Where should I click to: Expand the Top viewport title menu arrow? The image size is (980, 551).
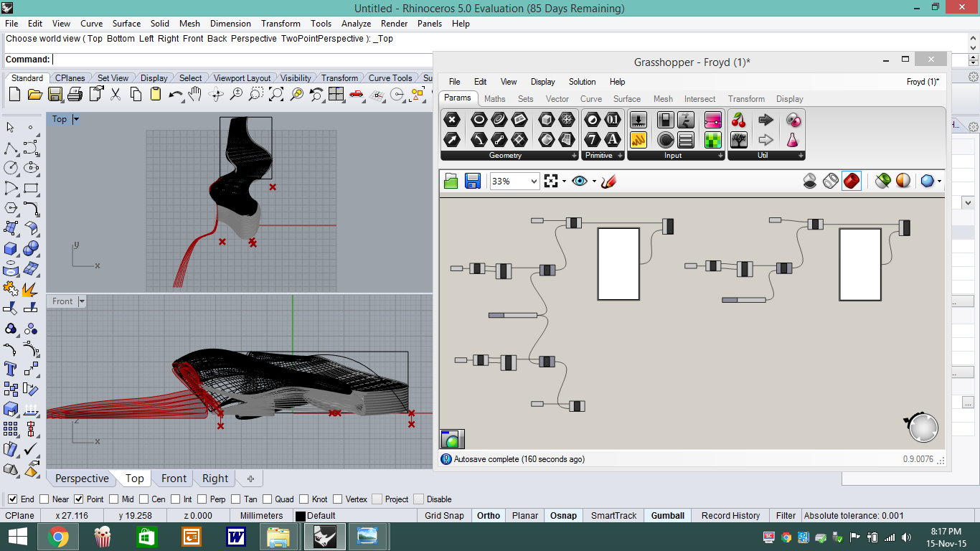pos(76,119)
